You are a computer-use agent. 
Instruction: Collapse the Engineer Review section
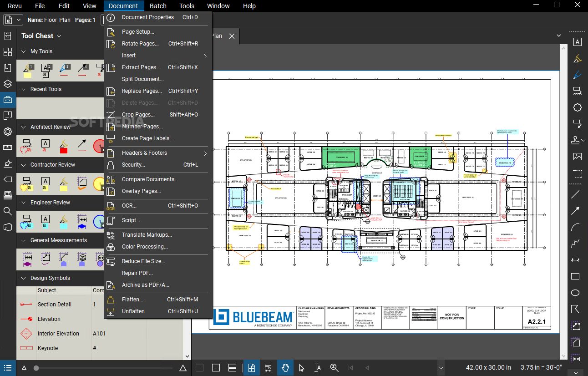23,203
